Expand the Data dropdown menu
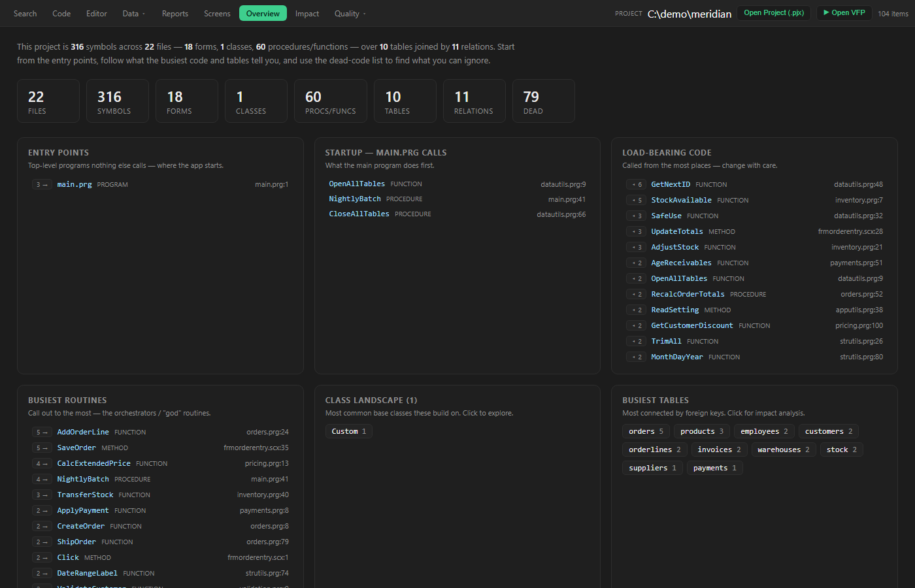The width and height of the screenshot is (915, 588). [134, 13]
